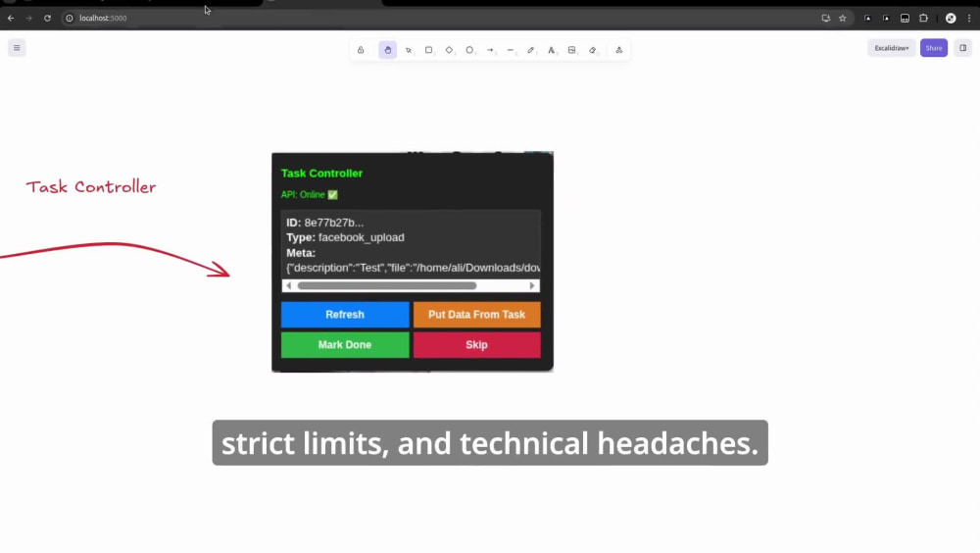Select the Diamond shape tool
Image resolution: width=980 pixels, height=553 pixels.
450,50
